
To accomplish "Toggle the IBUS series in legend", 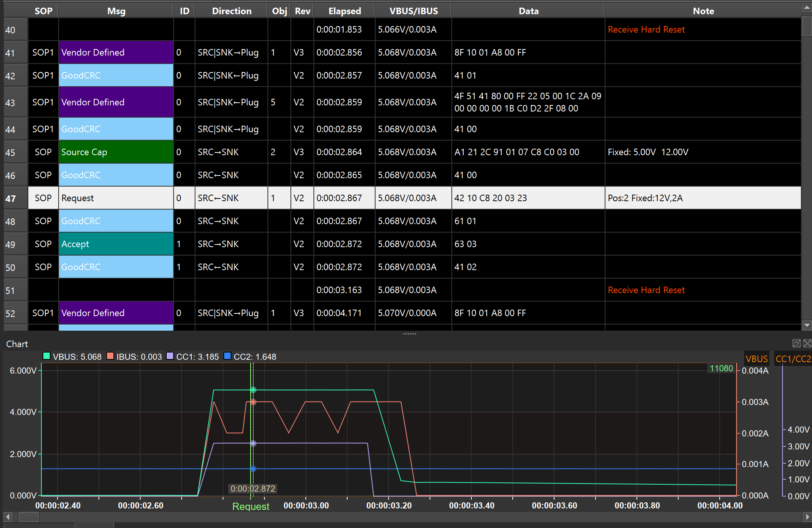I will (x=135, y=356).
